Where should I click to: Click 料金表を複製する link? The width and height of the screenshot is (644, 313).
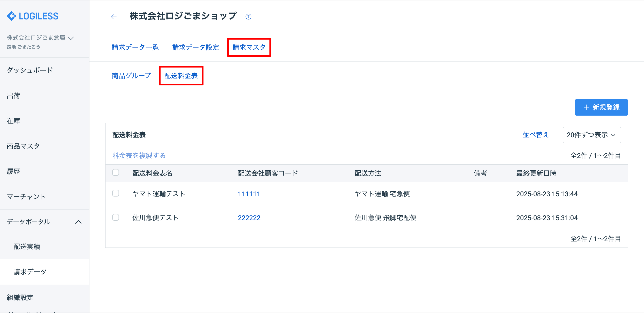(139, 156)
